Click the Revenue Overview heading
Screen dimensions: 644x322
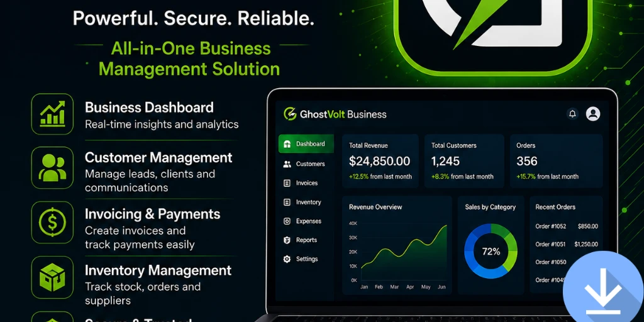[x=375, y=207]
